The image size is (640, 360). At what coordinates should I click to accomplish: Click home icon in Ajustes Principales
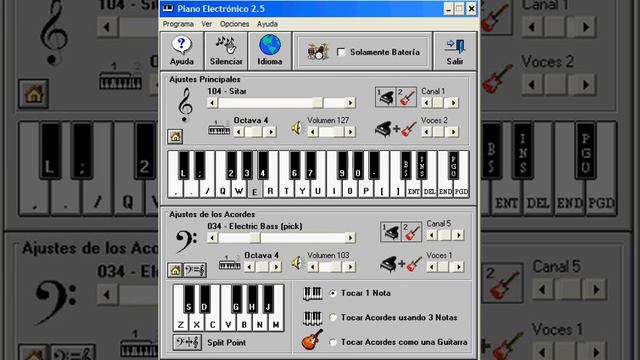[x=175, y=136]
